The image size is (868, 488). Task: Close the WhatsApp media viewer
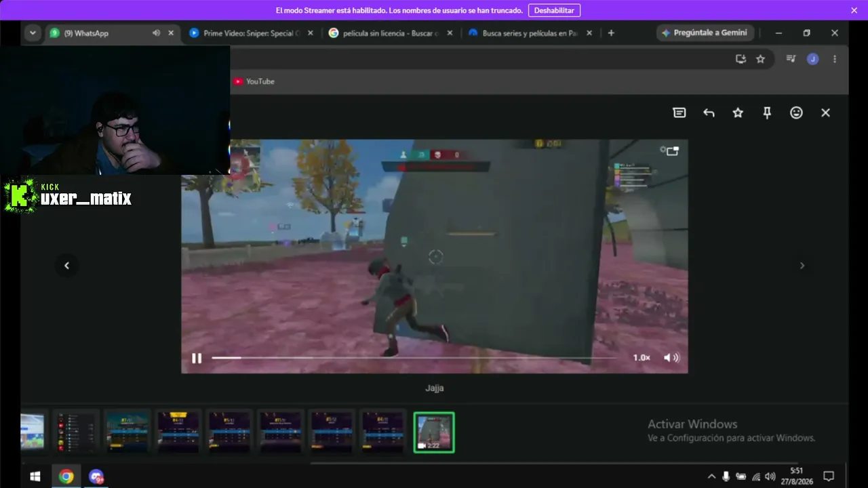pyautogui.click(x=825, y=113)
